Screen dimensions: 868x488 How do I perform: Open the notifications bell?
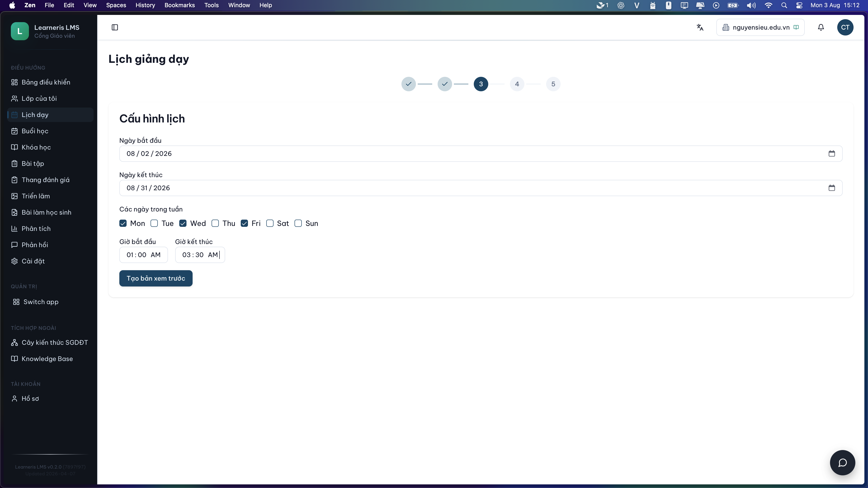pos(821,27)
